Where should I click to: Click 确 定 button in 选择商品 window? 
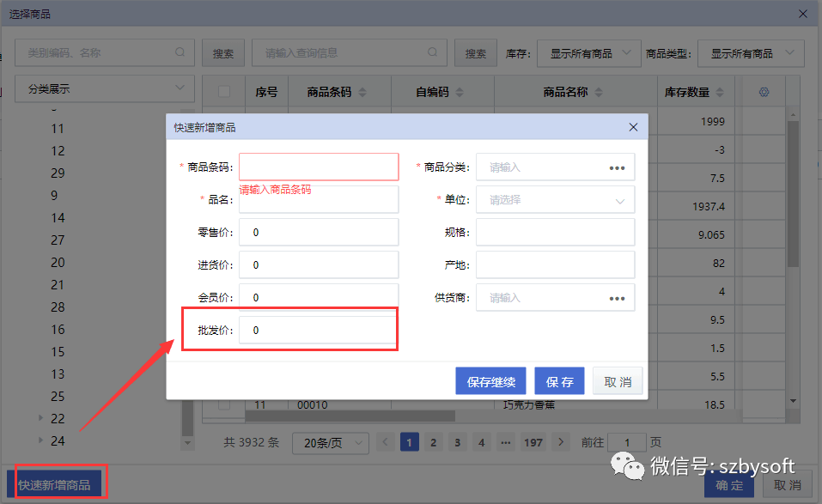(729, 485)
